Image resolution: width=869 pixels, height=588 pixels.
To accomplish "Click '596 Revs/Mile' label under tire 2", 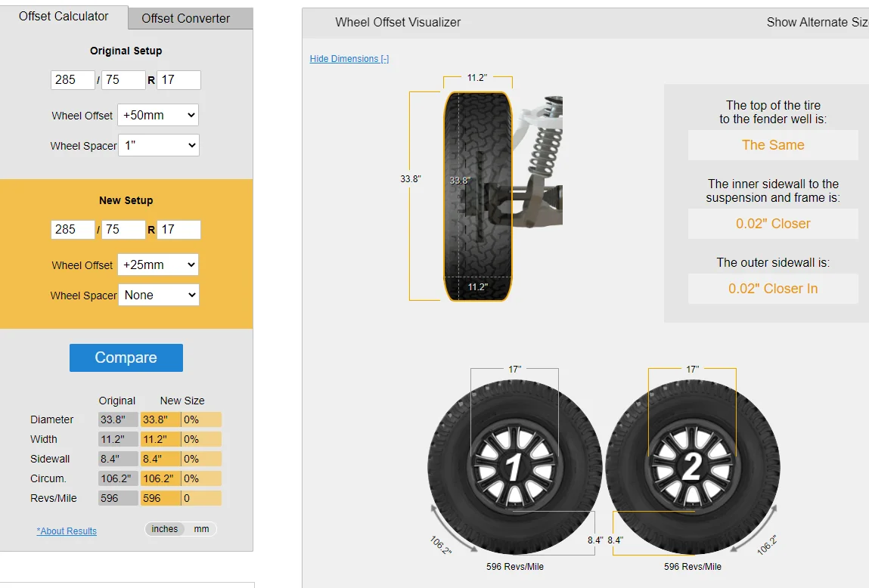I will (x=693, y=566).
